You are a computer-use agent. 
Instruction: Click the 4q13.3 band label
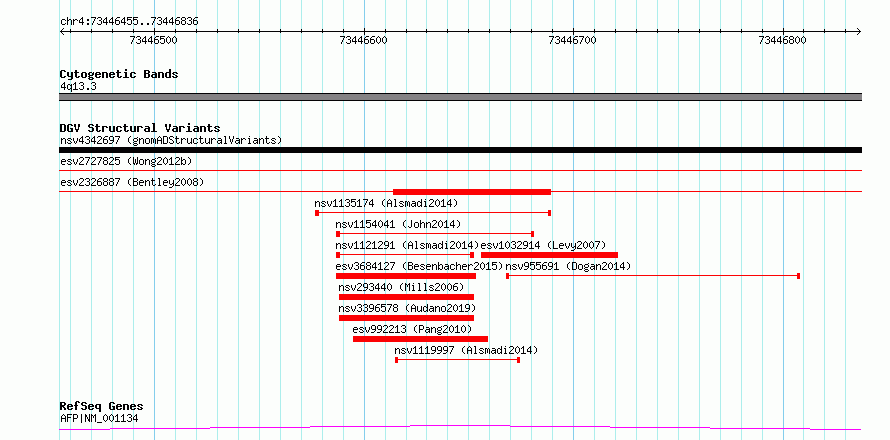(x=78, y=86)
